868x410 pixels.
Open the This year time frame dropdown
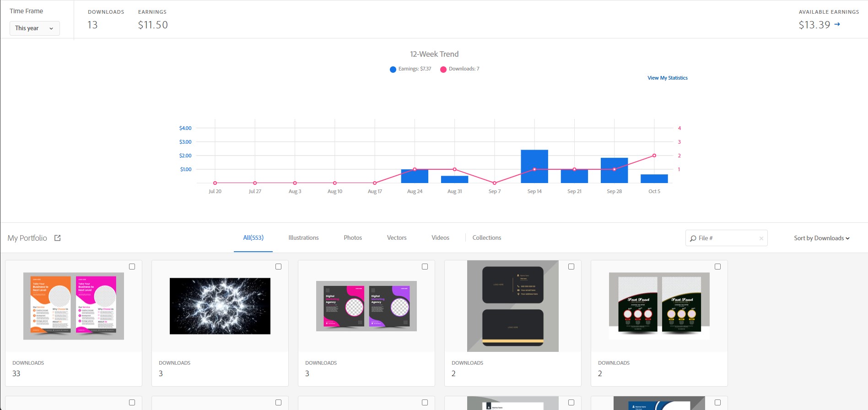point(35,28)
